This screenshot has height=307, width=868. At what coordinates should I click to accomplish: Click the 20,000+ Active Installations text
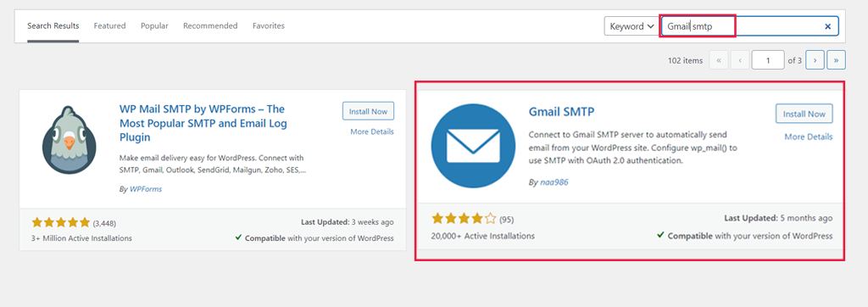[x=482, y=236]
